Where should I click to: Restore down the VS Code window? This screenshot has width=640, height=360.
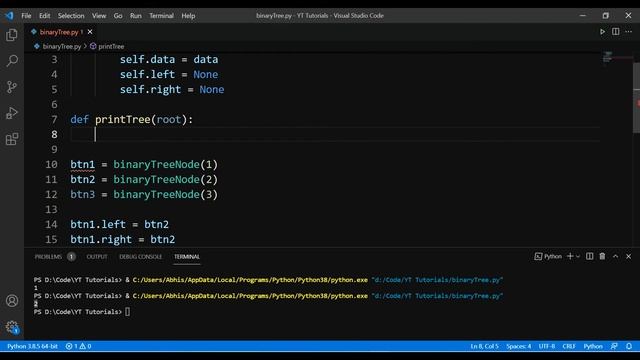pos(606,16)
